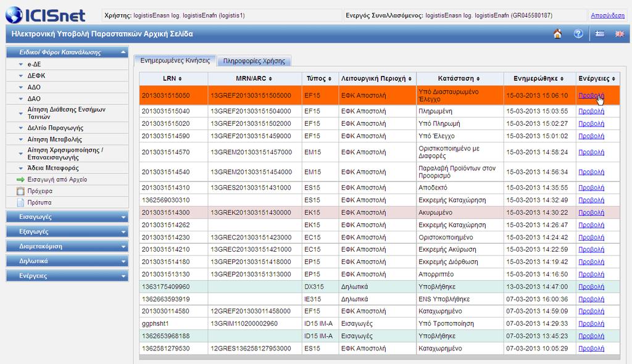
Task: Click the page title Ηλεκτρονική Υποβολή Παραστατικών
Action: pyautogui.click(x=102, y=34)
